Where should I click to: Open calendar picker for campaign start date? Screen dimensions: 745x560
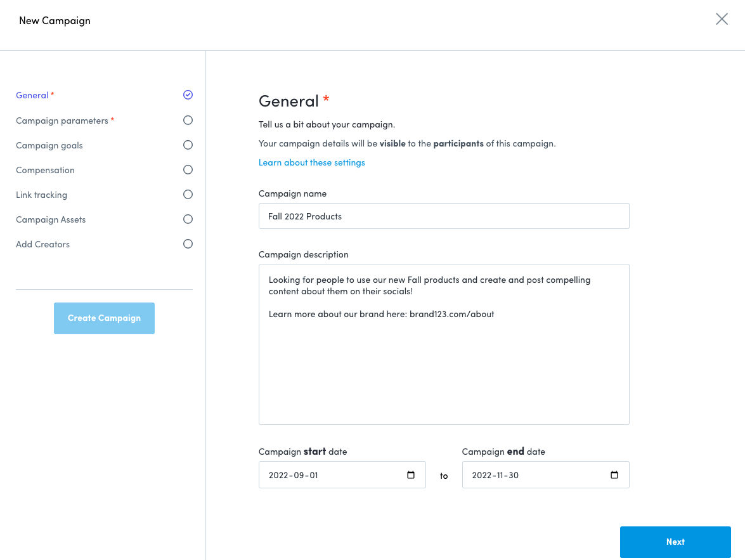coord(411,475)
